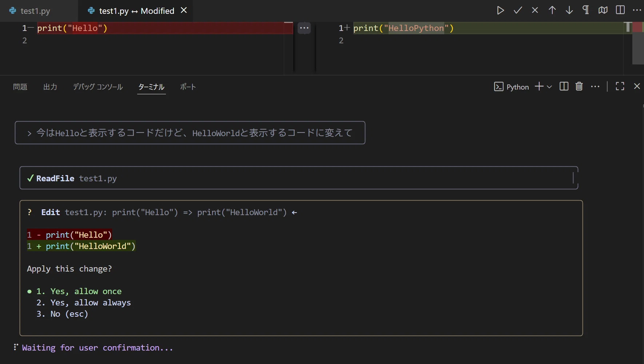This screenshot has height=364, width=644.
Task: Click the ReadFile test1.py result row
Action: point(299,178)
